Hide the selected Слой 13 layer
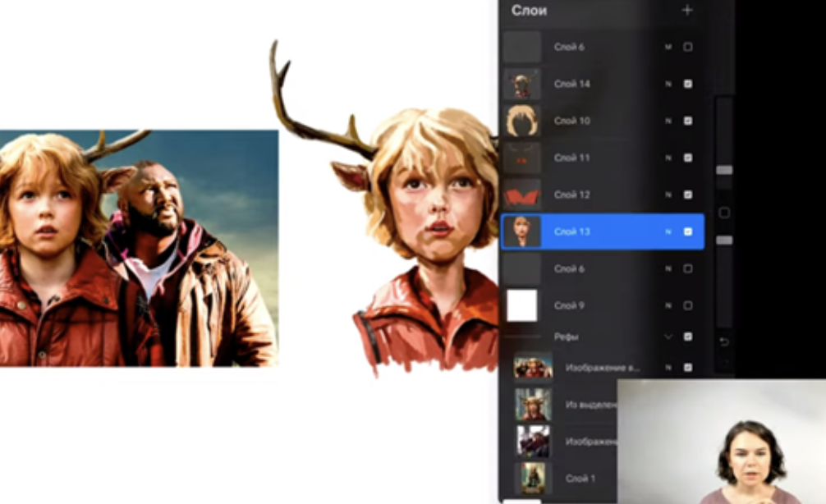826x504 pixels. click(x=688, y=231)
